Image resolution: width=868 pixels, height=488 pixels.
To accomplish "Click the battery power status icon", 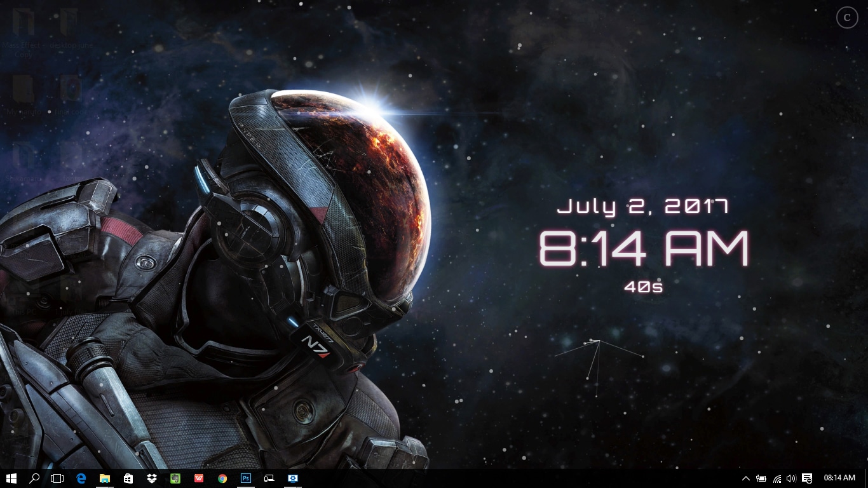I will (x=761, y=478).
